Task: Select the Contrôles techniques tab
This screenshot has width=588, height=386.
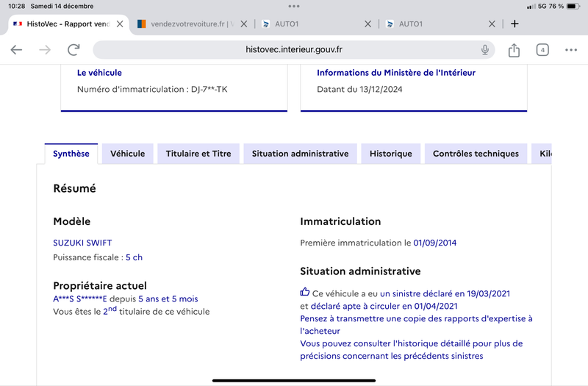Action: (x=476, y=154)
